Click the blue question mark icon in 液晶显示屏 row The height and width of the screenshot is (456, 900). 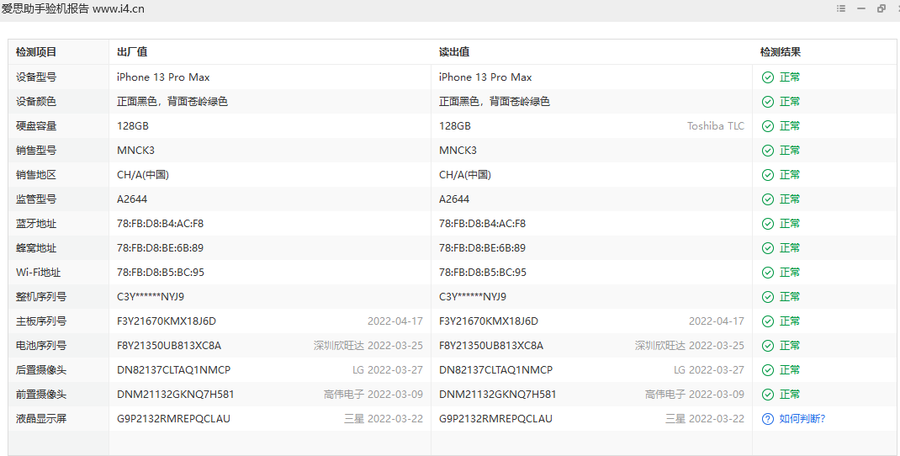[x=767, y=419]
